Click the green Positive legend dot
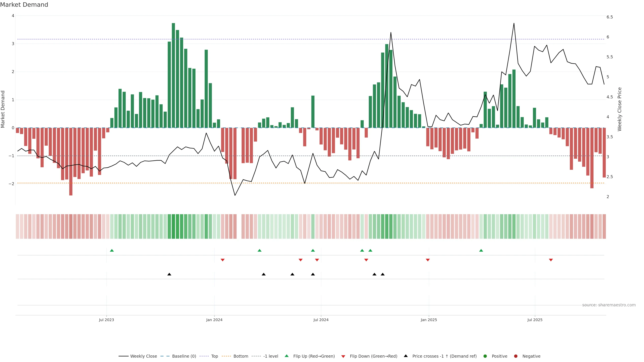The height and width of the screenshot is (362, 644). tap(485, 356)
